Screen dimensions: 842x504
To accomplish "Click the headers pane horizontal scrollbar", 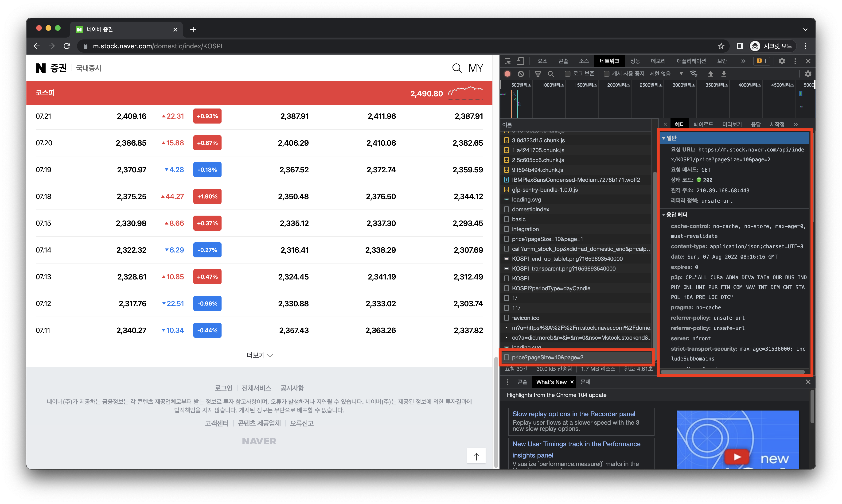I will point(733,372).
